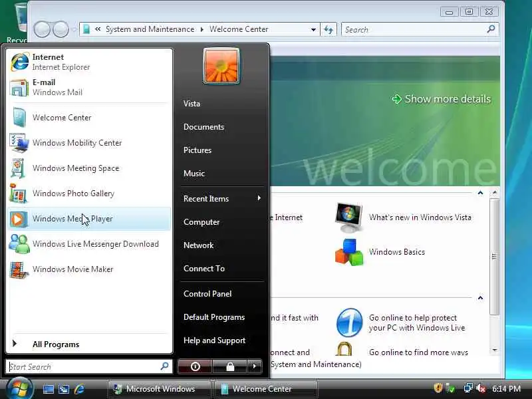Collapse the second Welcome Center section chevron
The image size is (532, 399).
click(480, 298)
